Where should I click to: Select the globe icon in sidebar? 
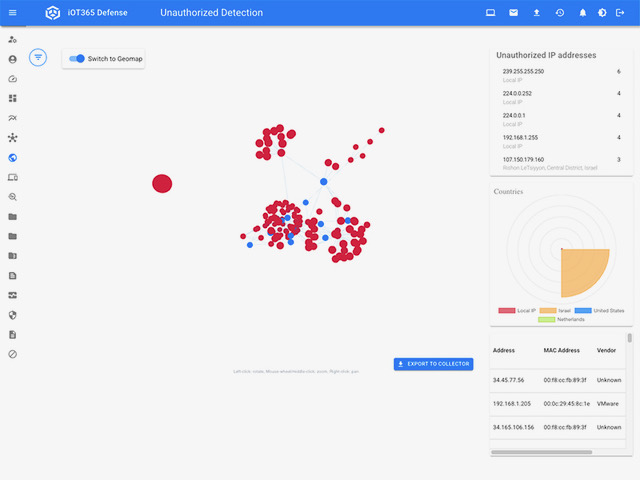(12, 158)
